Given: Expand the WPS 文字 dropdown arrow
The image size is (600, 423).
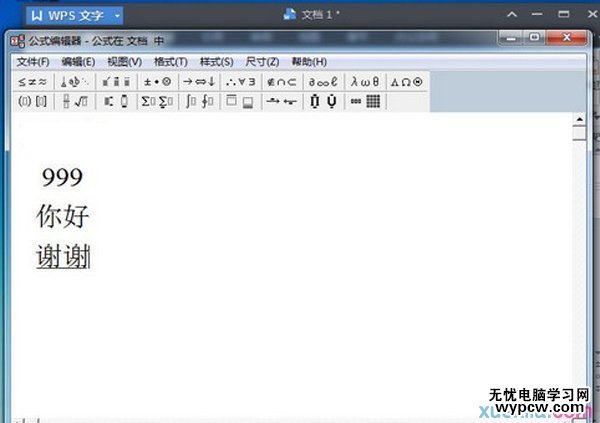Looking at the screenshot, I should 117,16.
